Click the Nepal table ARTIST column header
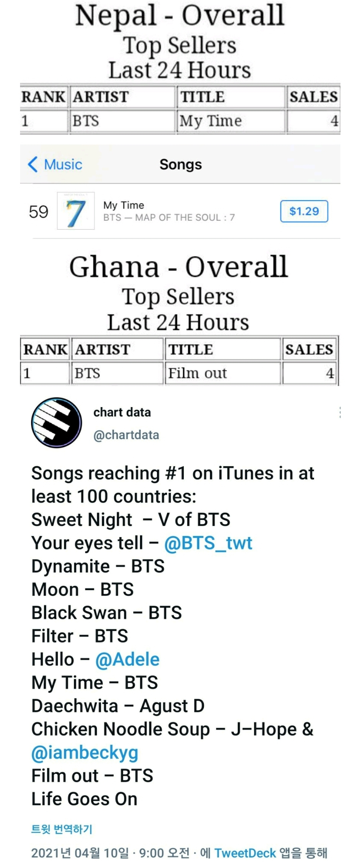This screenshot has height=868, width=359. coord(101,97)
